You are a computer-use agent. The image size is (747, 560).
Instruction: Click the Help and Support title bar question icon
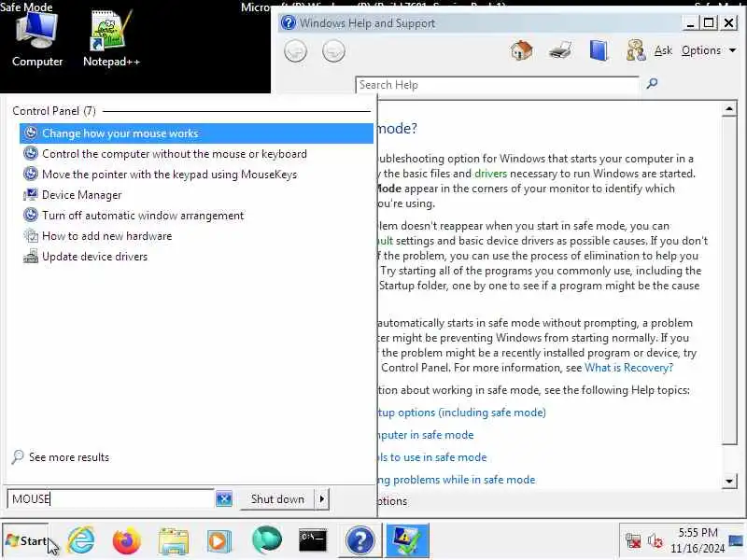click(289, 22)
